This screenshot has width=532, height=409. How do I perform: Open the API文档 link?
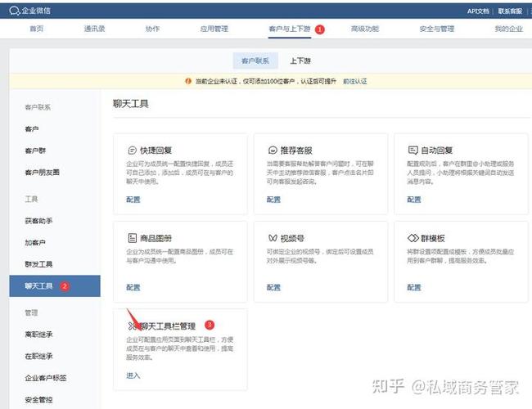click(x=478, y=11)
